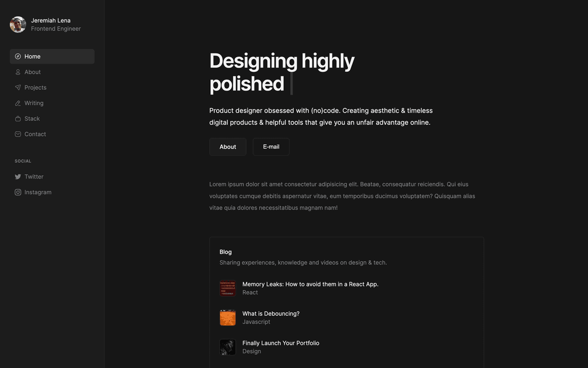Open the Memory Leaks React article
This screenshot has width=588, height=368.
[310, 284]
